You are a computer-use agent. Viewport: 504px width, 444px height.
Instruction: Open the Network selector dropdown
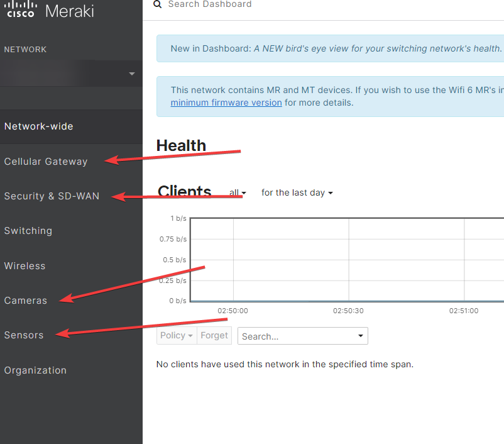[71, 74]
